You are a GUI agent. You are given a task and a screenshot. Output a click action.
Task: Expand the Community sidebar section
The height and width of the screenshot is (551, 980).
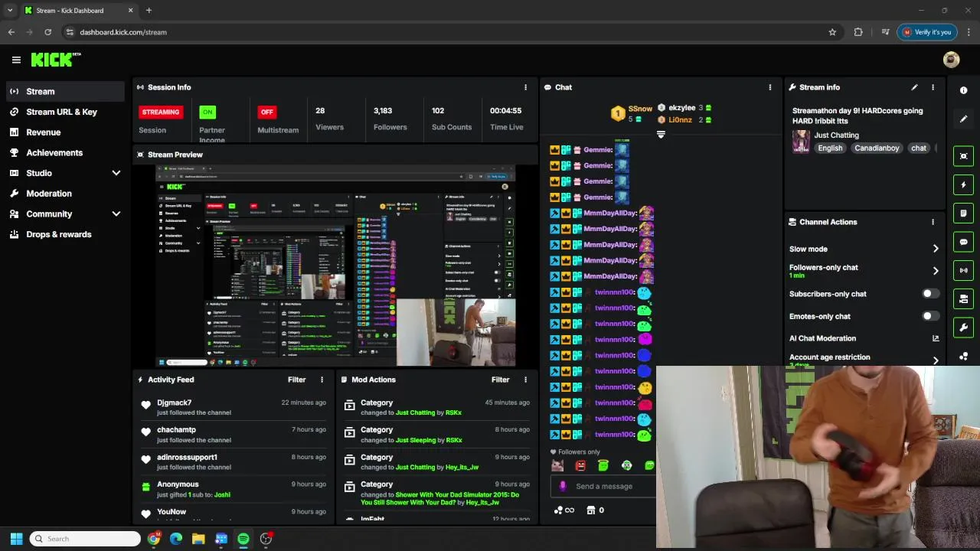tap(116, 214)
